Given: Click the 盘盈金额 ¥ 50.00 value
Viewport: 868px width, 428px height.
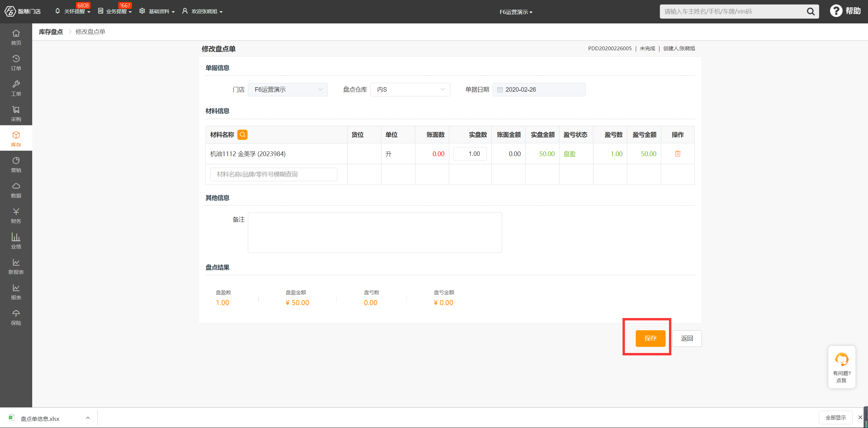Looking at the screenshot, I should 297,303.
